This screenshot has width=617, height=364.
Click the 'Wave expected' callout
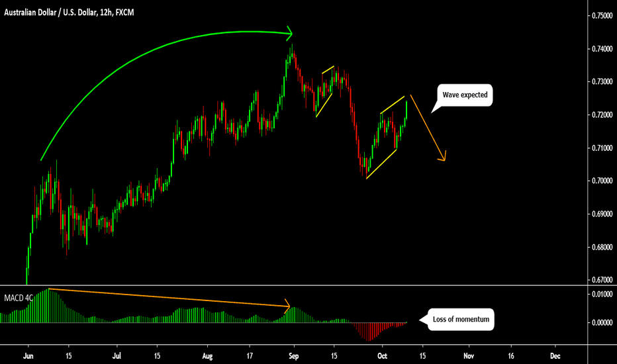point(465,95)
